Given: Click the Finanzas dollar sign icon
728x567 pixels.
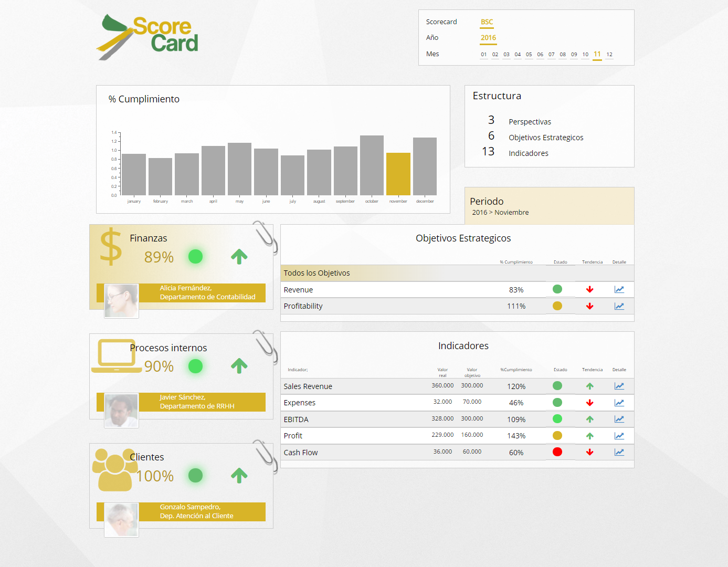Looking at the screenshot, I should point(111,247).
